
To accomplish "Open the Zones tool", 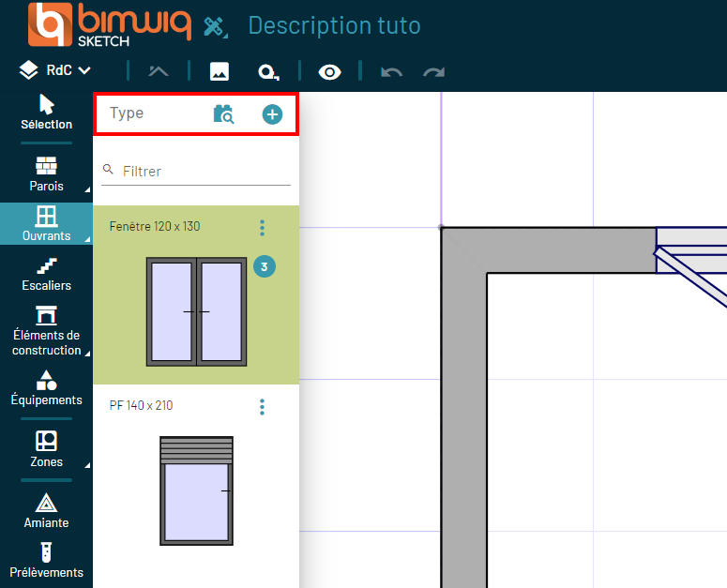I will 46,449.
